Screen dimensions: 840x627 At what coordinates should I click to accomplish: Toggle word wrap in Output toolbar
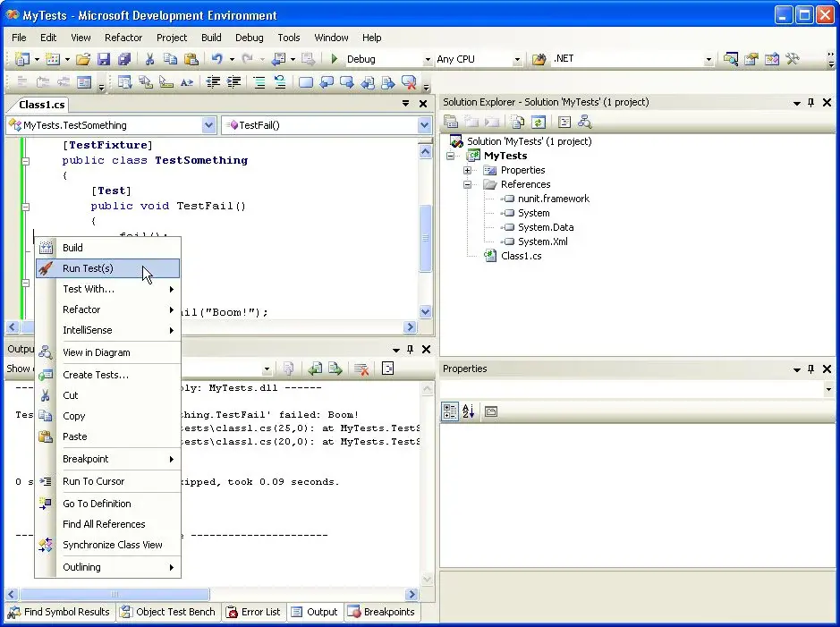(388, 369)
